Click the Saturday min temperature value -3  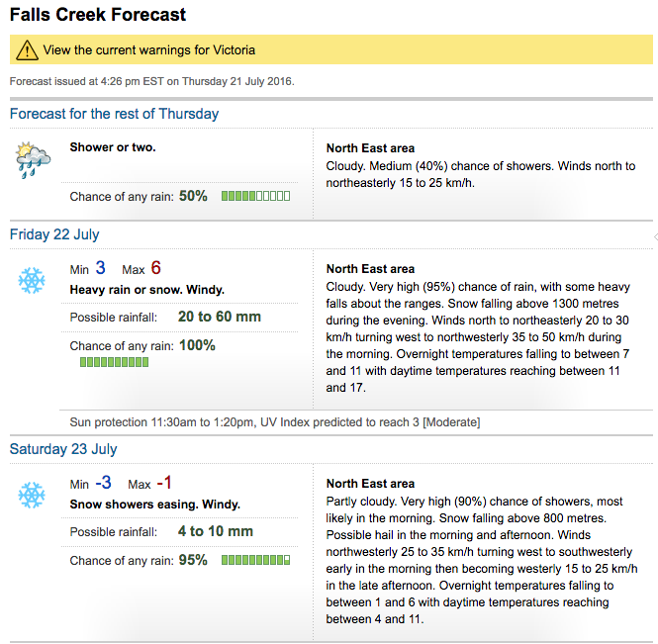tap(103, 483)
